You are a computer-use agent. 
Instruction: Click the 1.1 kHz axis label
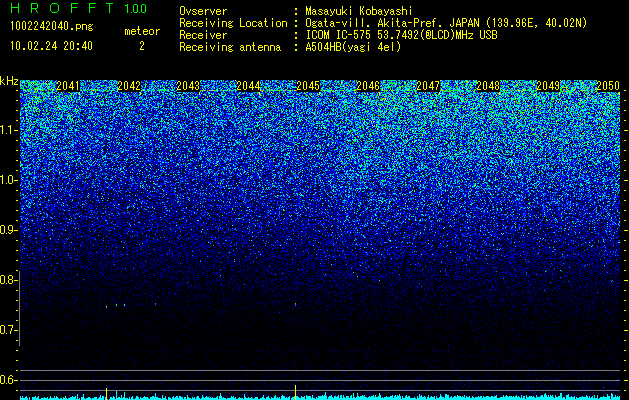click(x=7, y=130)
